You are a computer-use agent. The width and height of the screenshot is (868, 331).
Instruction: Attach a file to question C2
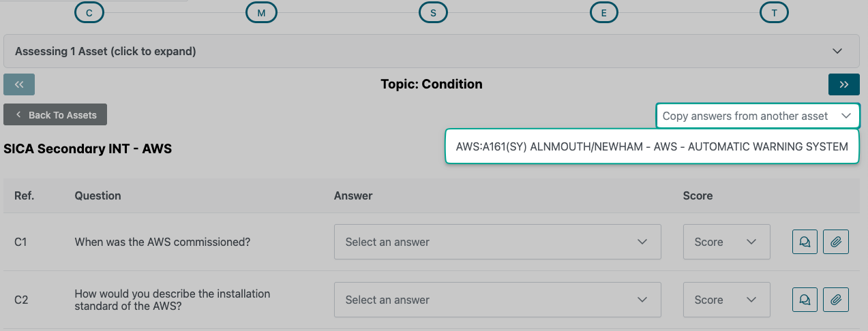tap(836, 300)
